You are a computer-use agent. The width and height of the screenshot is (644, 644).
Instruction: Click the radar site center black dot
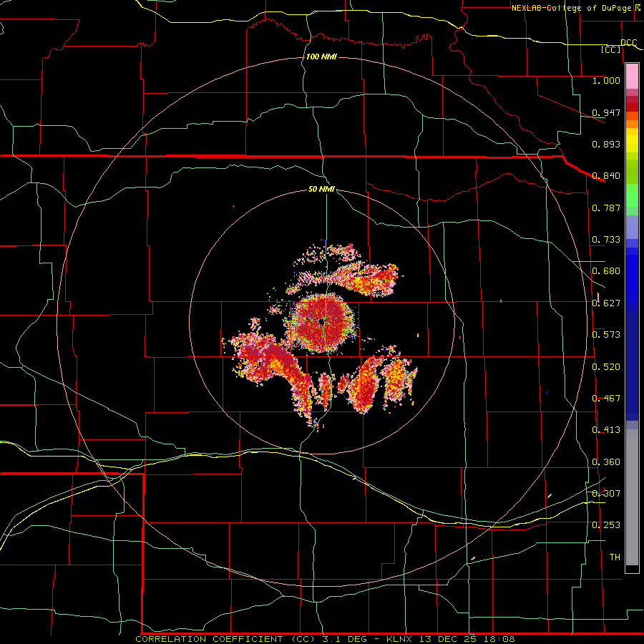[x=322, y=321]
